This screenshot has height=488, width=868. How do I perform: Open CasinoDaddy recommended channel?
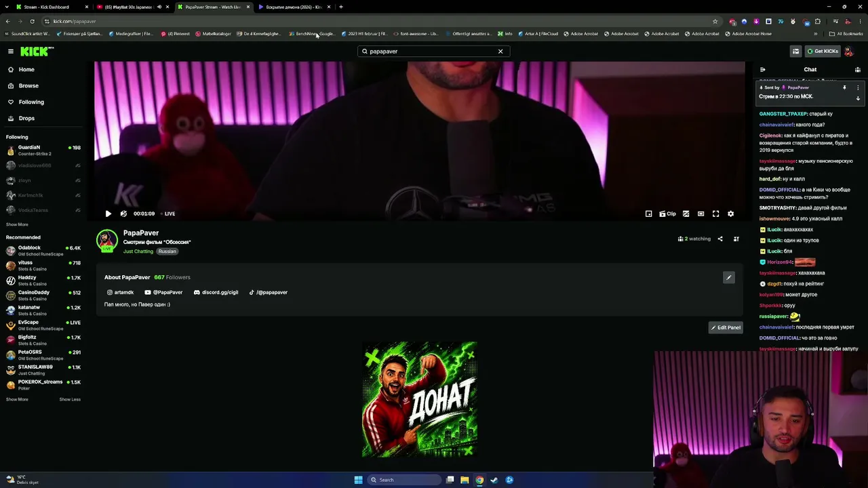pos(43,295)
